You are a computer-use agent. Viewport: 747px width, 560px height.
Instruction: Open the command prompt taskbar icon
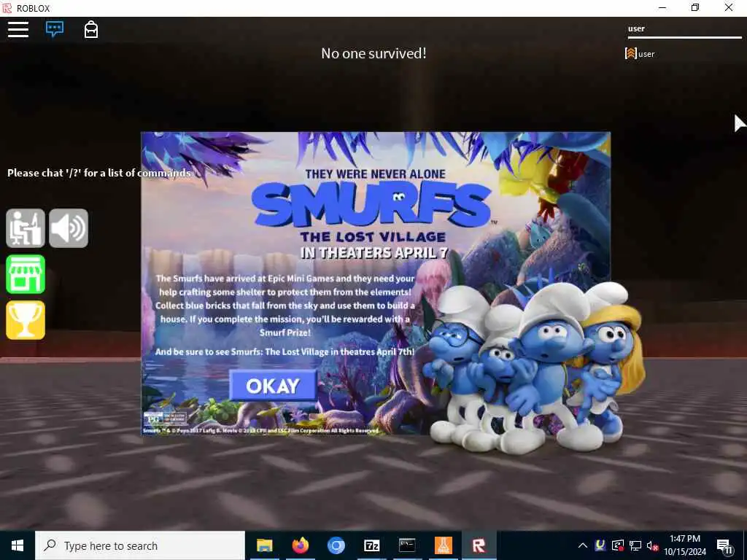pos(407,545)
